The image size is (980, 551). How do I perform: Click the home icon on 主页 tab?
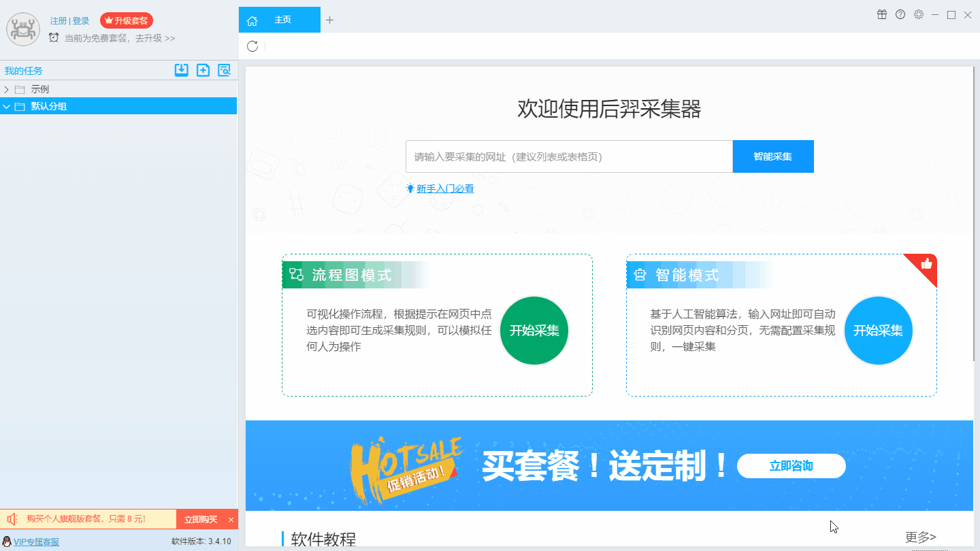click(x=252, y=20)
